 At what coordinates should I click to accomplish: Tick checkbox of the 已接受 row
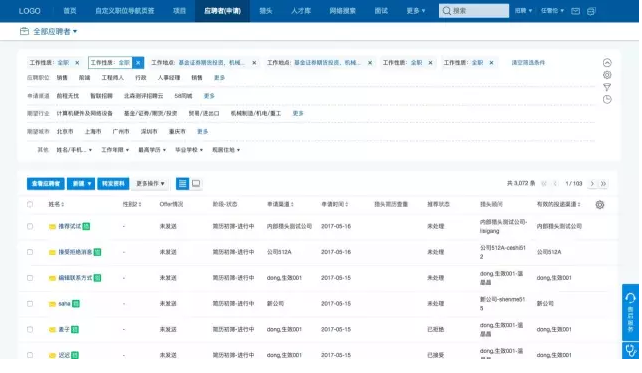(x=30, y=356)
